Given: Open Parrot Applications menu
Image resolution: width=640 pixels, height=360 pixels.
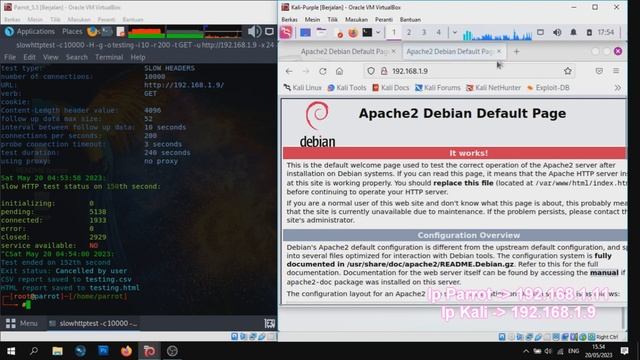Looking at the screenshot, I should point(30,31).
